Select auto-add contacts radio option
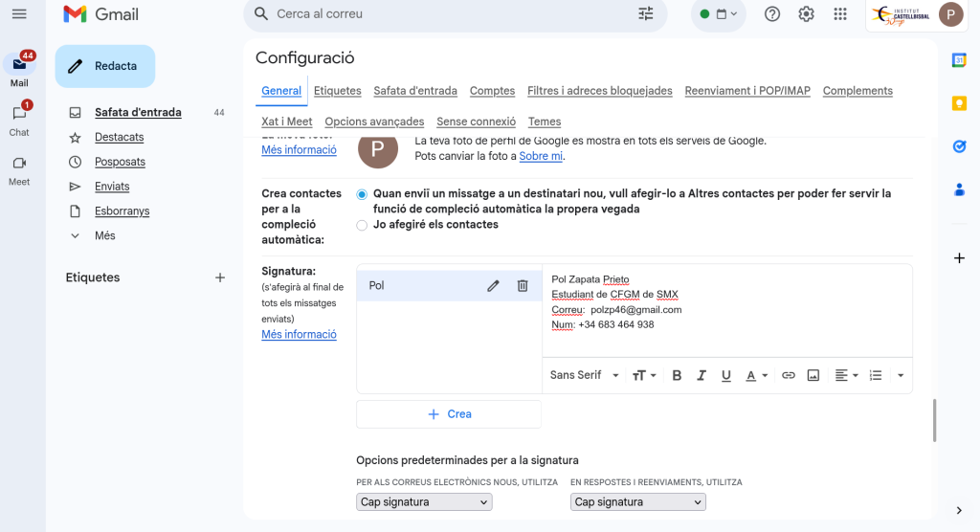 [362, 194]
